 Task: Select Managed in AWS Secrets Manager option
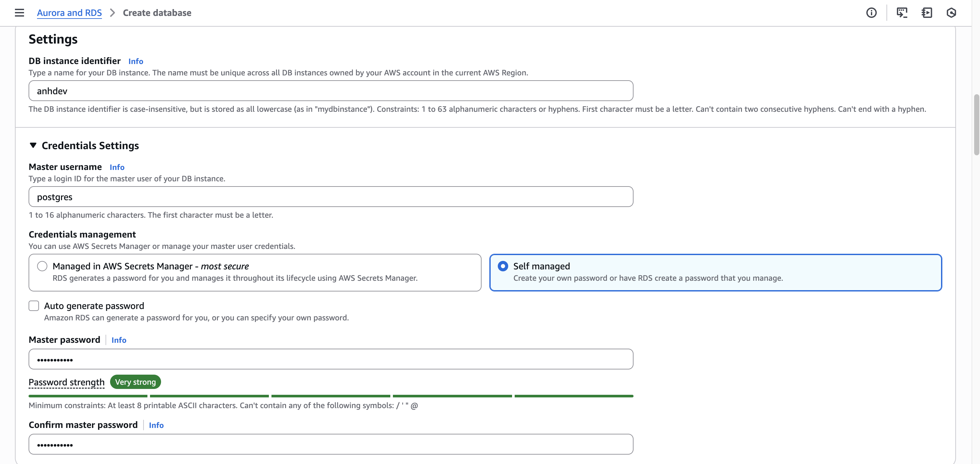coord(42,266)
